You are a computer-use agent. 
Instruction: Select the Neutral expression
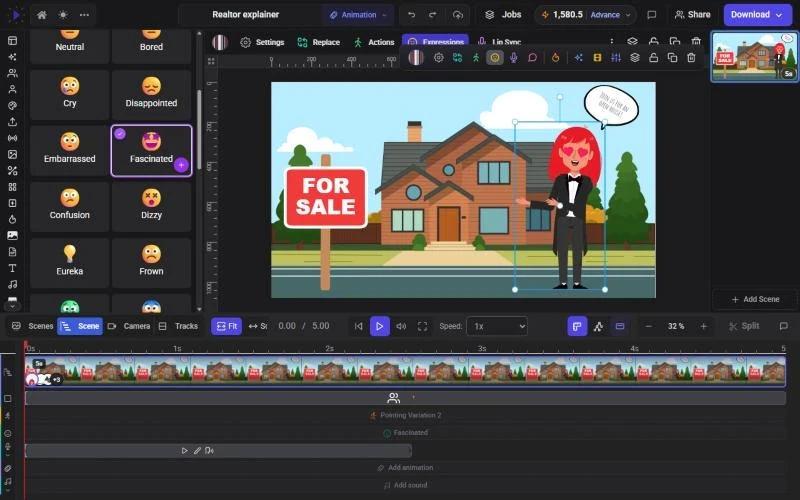69,45
